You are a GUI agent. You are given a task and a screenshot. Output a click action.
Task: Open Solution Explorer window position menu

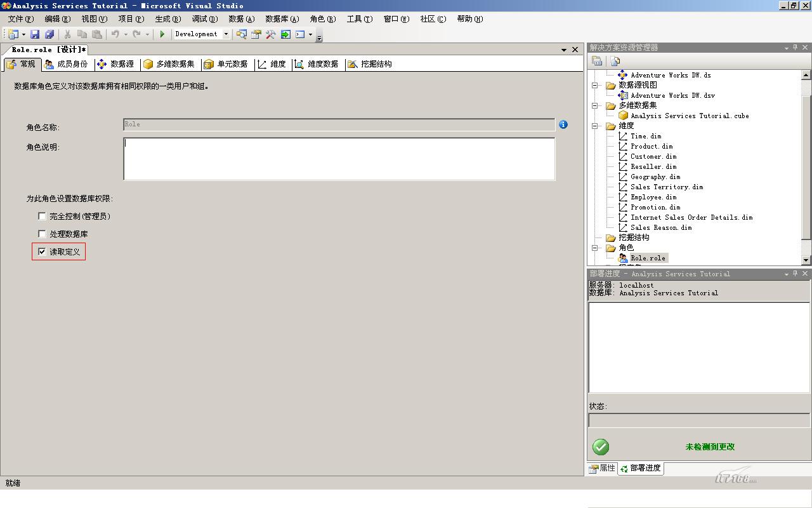pyautogui.click(x=787, y=48)
